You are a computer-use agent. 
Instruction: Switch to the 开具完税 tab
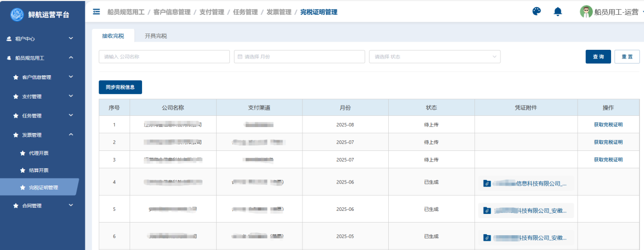click(156, 36)
